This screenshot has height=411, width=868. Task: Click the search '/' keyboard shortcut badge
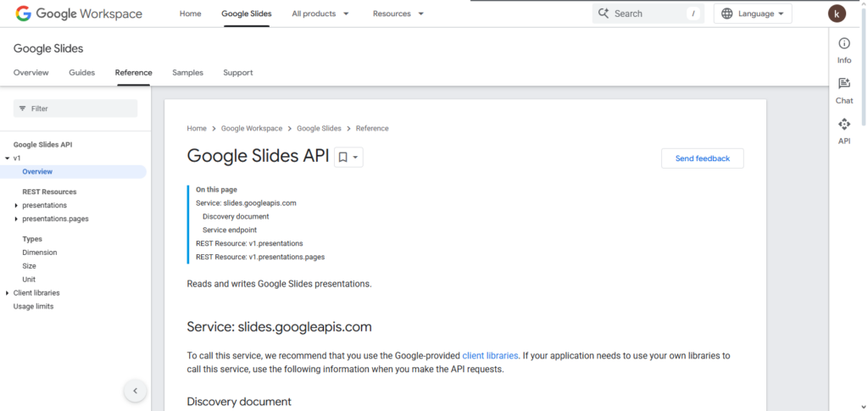693,14
